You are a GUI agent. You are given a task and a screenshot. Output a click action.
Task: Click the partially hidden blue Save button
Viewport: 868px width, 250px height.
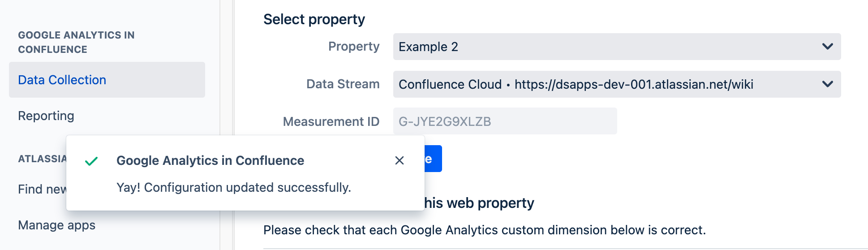pyautogui.click(x=433, y=159)
